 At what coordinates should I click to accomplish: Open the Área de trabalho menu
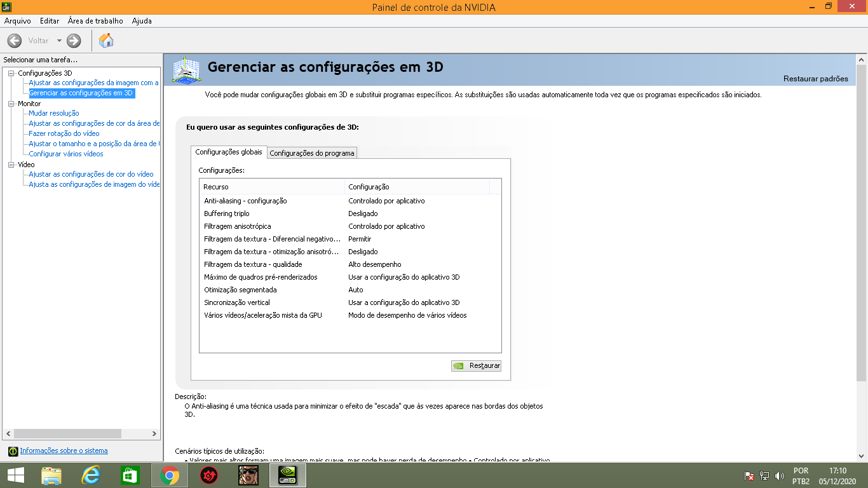[96, 21]
